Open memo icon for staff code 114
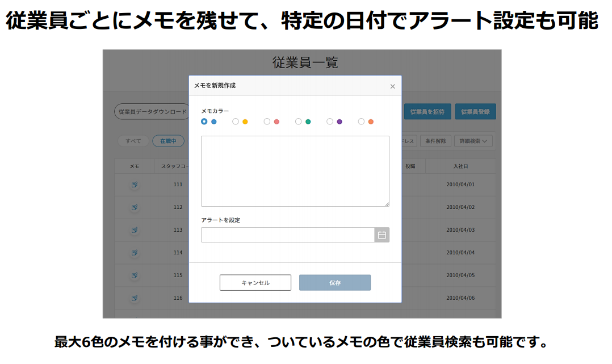Screen dimensions: 612x364 point(135,252)
